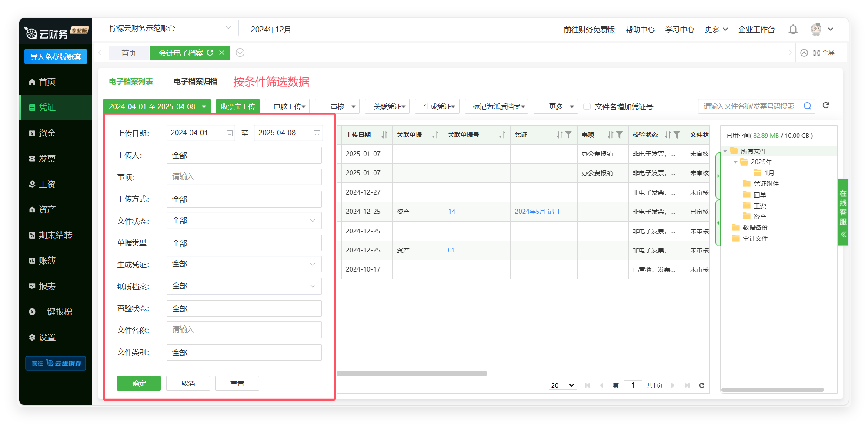Screen dimensions: 868x424
Task: Open 期末结转 in the sidebar menu
Action: [x=55, y=235]
